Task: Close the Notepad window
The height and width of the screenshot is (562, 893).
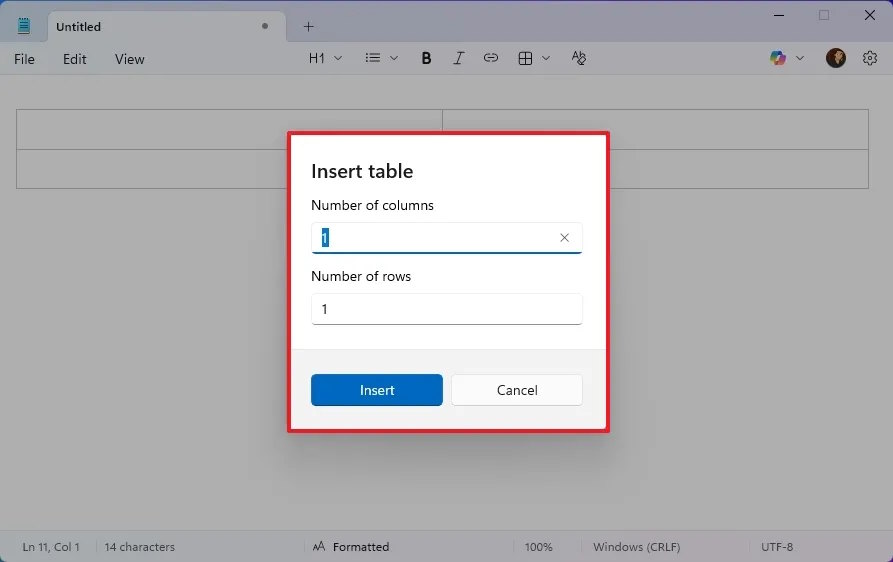Action: click(870, 15)
